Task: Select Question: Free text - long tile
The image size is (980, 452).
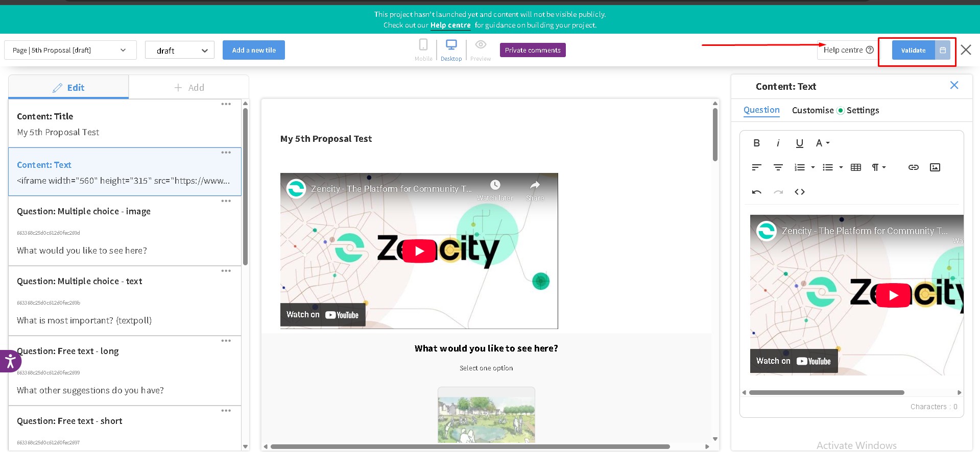Action: (x=125, y=371)
